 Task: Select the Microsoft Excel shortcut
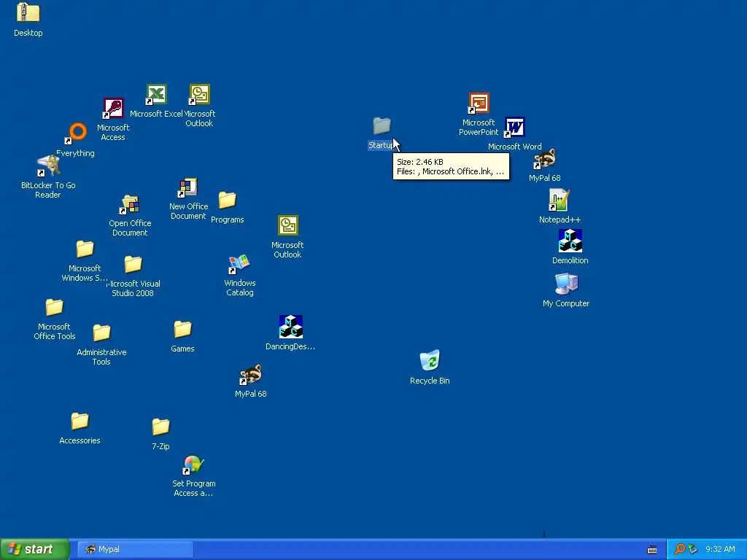156,94
